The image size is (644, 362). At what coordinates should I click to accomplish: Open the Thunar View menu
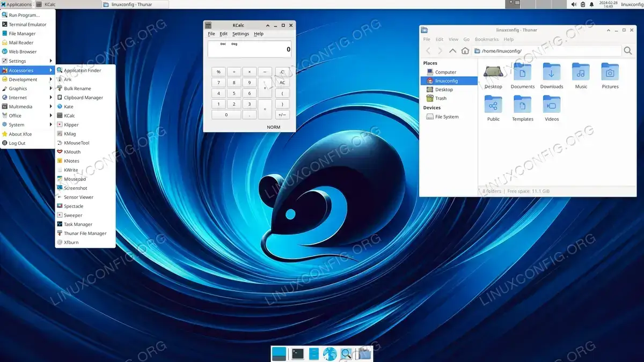pyautogui.click(x=453, y=39)
